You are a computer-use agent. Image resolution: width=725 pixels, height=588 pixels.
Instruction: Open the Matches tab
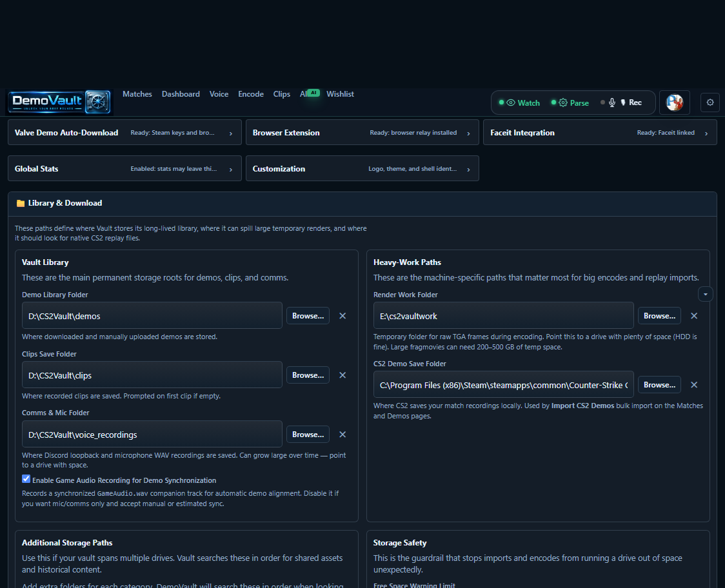tap(137, 94)
